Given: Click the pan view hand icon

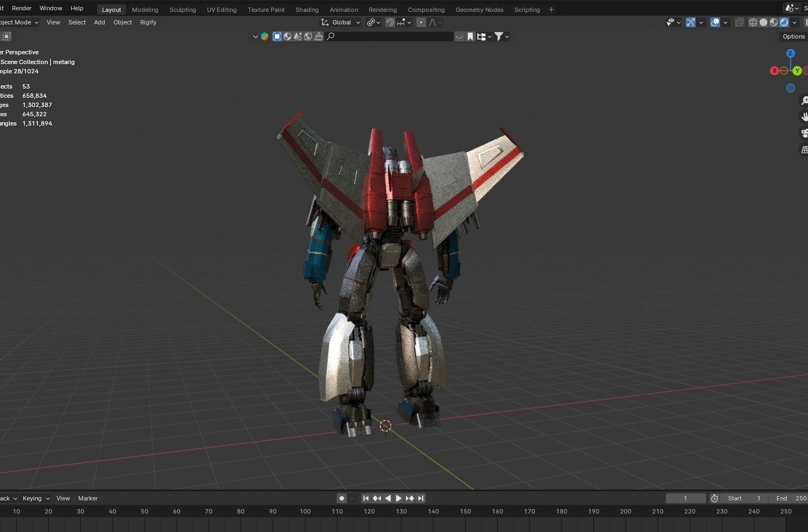Looking at the screenshot, I should [804, 117].
